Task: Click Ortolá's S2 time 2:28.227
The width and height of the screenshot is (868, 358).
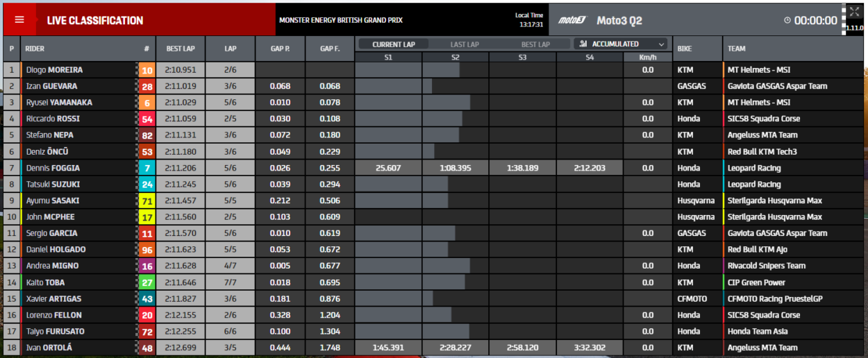Action: [x=456, y=348]
